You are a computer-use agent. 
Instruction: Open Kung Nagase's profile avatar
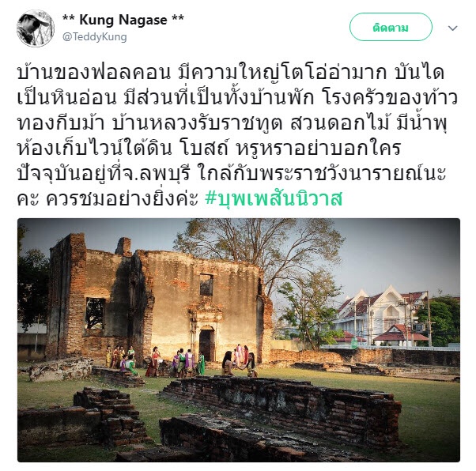click(x=36, y=28)
